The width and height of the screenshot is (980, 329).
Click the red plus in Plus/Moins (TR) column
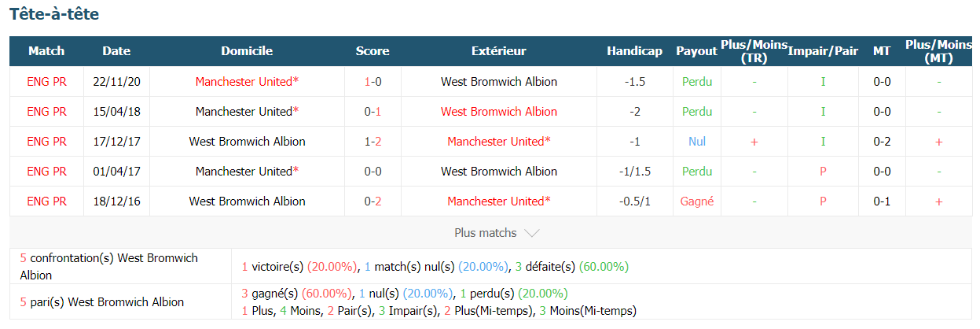(x=754, y=142)
